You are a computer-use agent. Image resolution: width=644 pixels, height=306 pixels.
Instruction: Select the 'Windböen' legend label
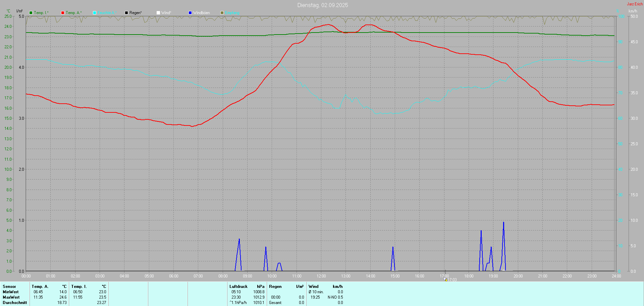201,13
